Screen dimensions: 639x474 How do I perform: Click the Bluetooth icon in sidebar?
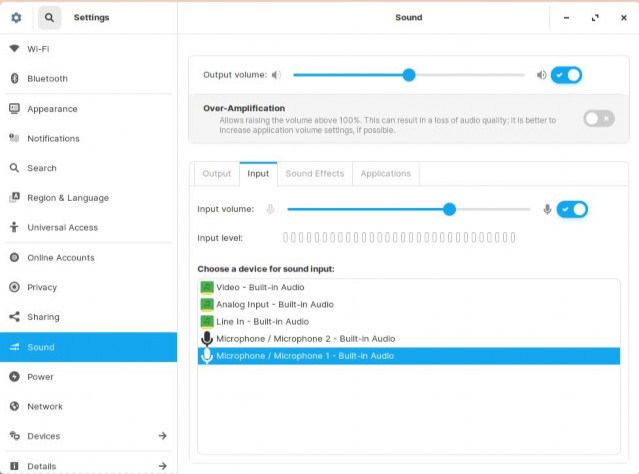click(14, 78)
